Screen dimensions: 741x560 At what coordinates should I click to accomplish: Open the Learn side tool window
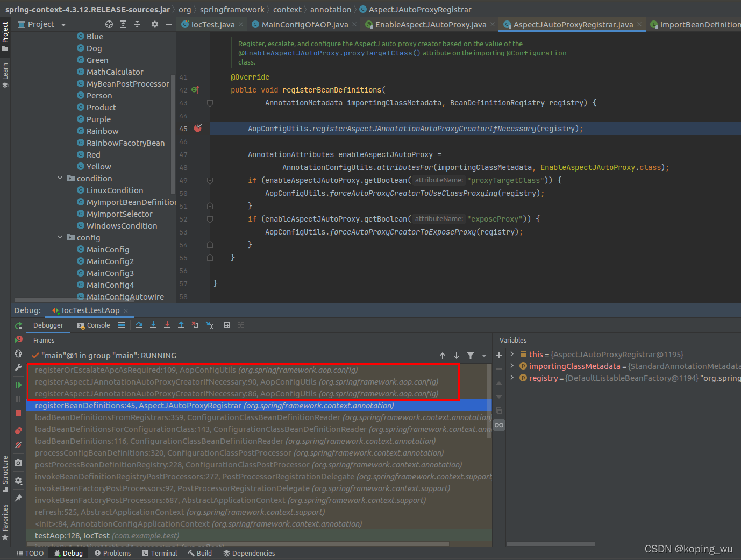[5, 75]
